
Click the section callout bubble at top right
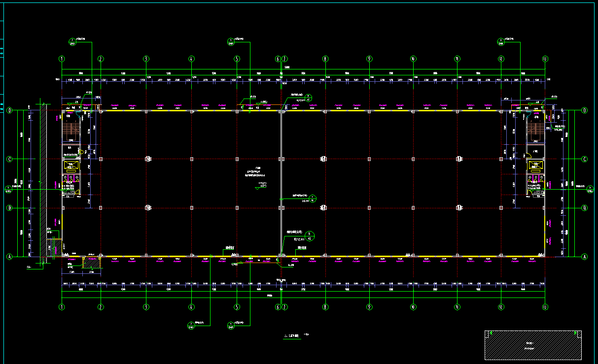(x=501, y=41)
